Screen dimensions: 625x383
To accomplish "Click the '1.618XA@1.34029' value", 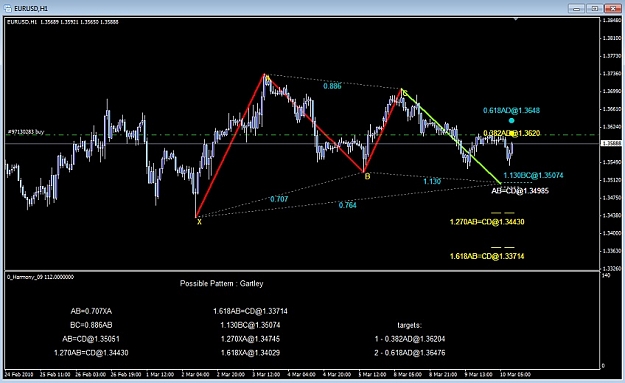I will [250, 353].
